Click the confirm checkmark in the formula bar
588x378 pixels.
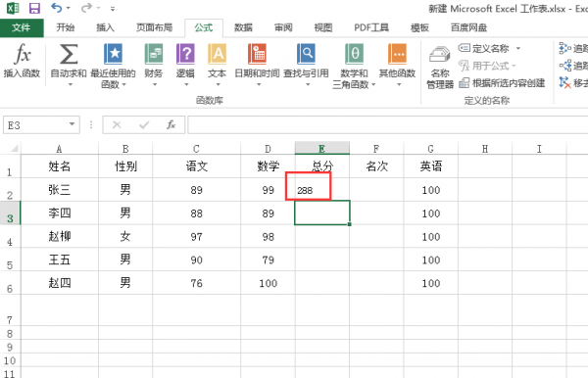[144, 124]
